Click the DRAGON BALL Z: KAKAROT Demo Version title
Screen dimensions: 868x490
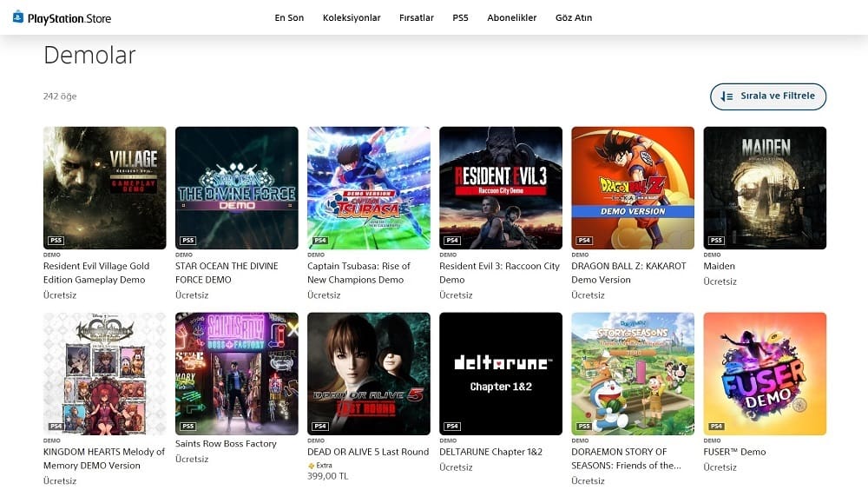(x=628, y=273)
